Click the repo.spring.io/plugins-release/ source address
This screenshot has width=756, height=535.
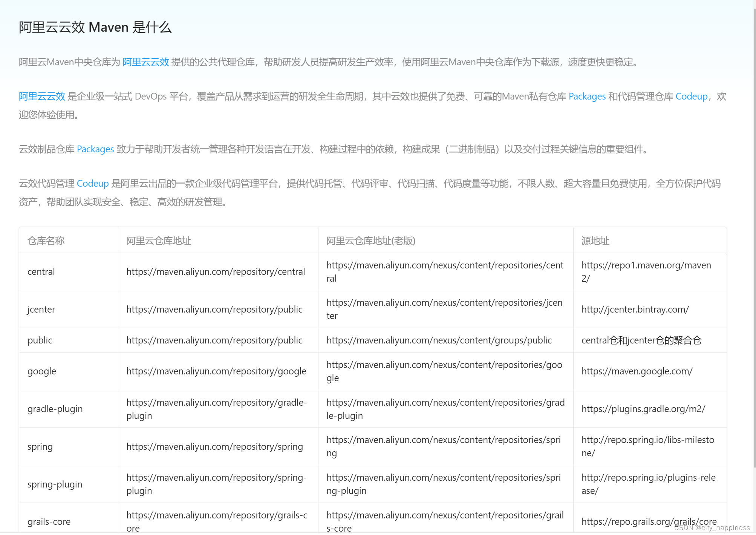649,484
